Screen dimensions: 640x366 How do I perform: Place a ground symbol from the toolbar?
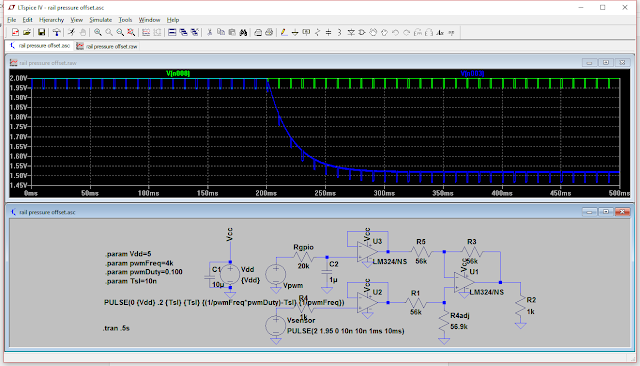pos(295,32)
